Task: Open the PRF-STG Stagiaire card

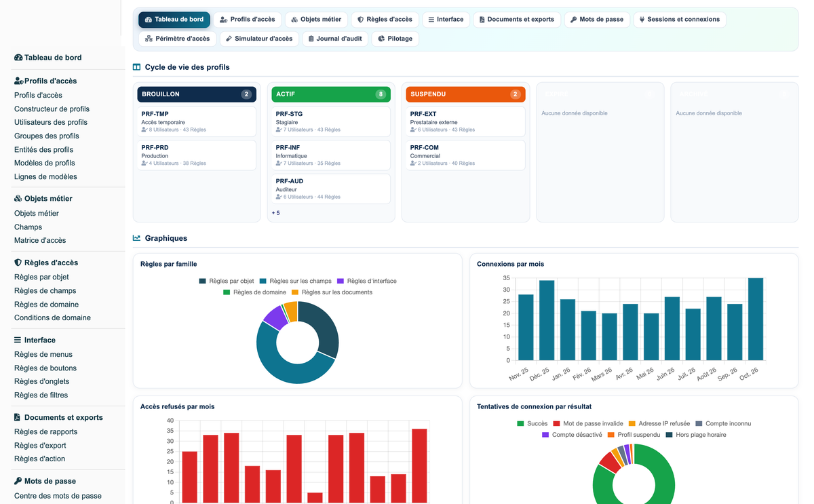Action: pos(331,121)
